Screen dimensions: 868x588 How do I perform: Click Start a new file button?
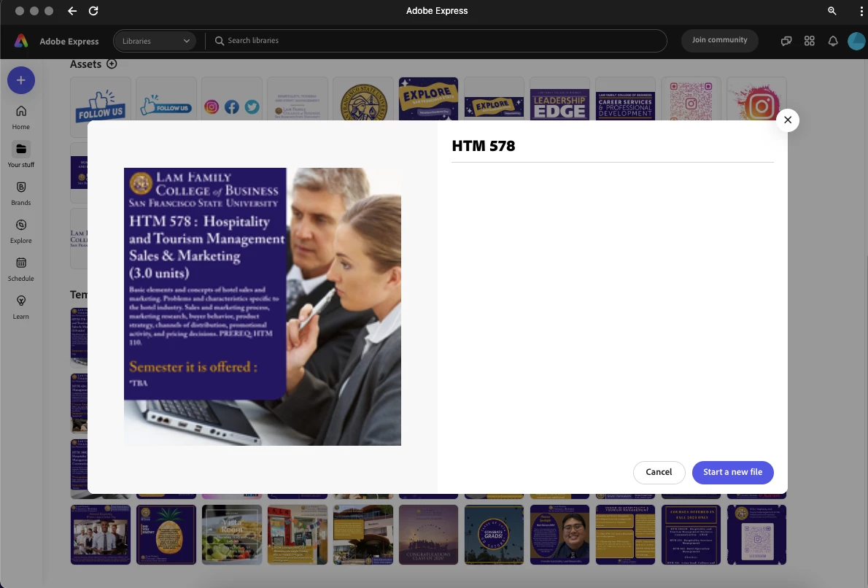pyautogui.click(x=733, y=472)
